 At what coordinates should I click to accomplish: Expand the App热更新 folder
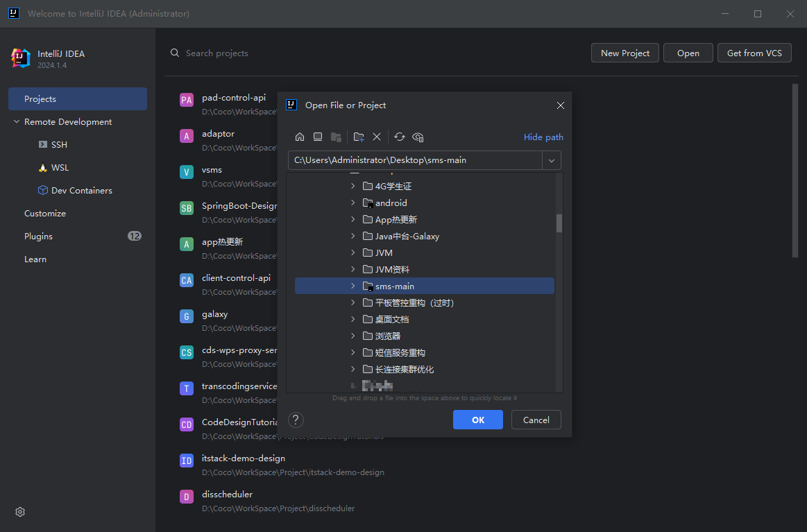(352, 219)
